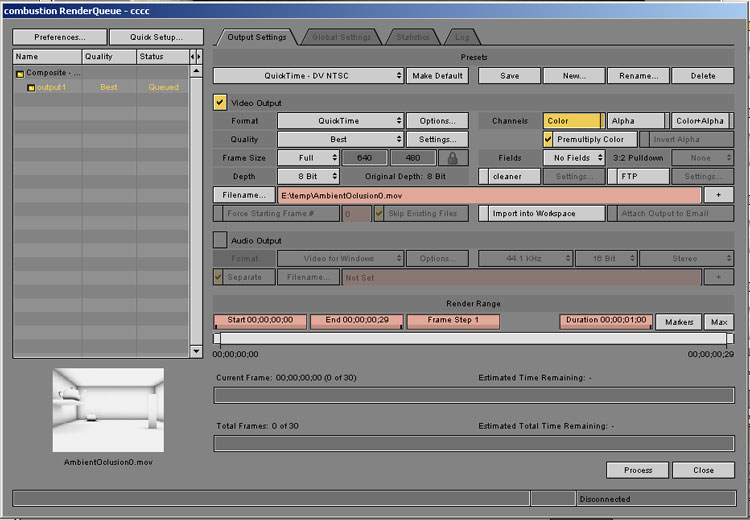This screenshot has width=750, height=520.
Task: Delete the current preset
Action: (x=703, y=76)
